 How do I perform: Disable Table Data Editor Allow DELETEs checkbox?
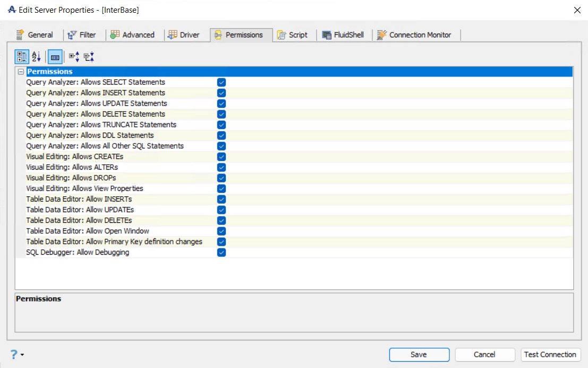click(x=221, y=220)
